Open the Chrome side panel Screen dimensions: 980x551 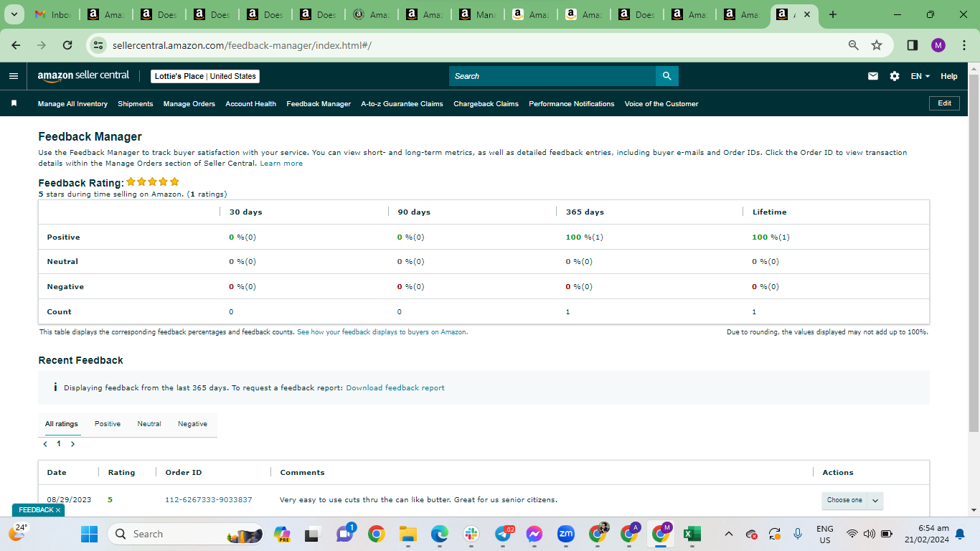point(913,45)
